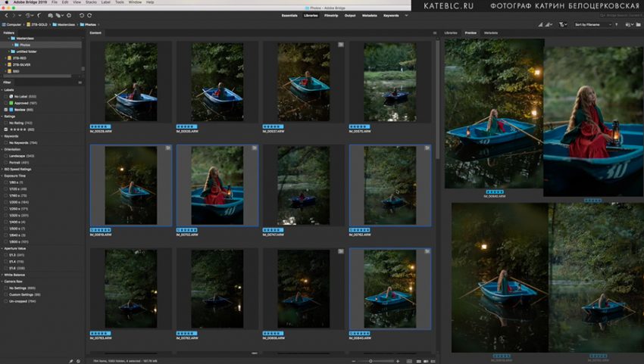Select thumbnail IM_00702.ARW
The height and width of the screenshot is (364, 644).
[217, 185]
